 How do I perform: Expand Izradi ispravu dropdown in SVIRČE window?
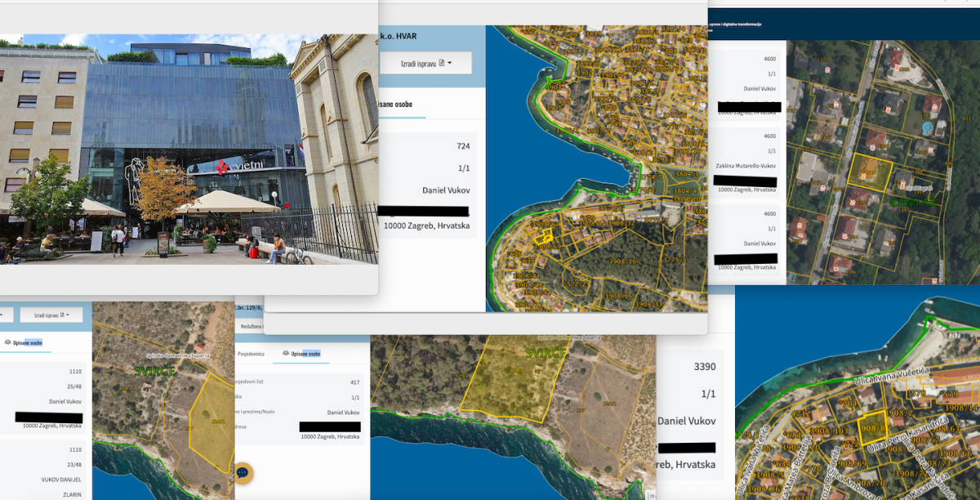click(52, 315)
